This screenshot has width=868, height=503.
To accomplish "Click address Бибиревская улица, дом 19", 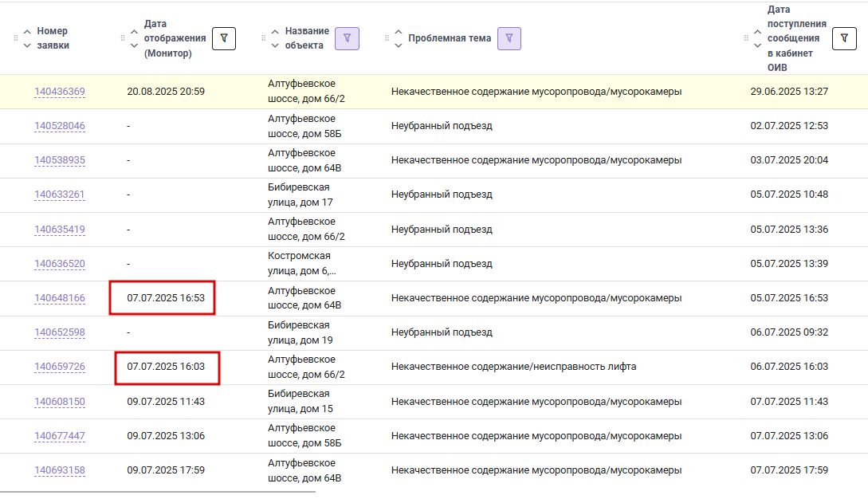I will click(300, 332).
